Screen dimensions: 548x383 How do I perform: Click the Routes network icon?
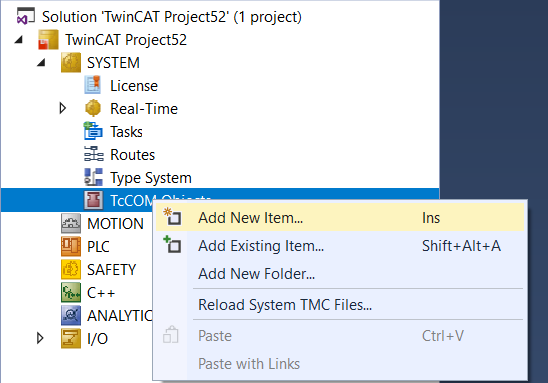point(93,154)
